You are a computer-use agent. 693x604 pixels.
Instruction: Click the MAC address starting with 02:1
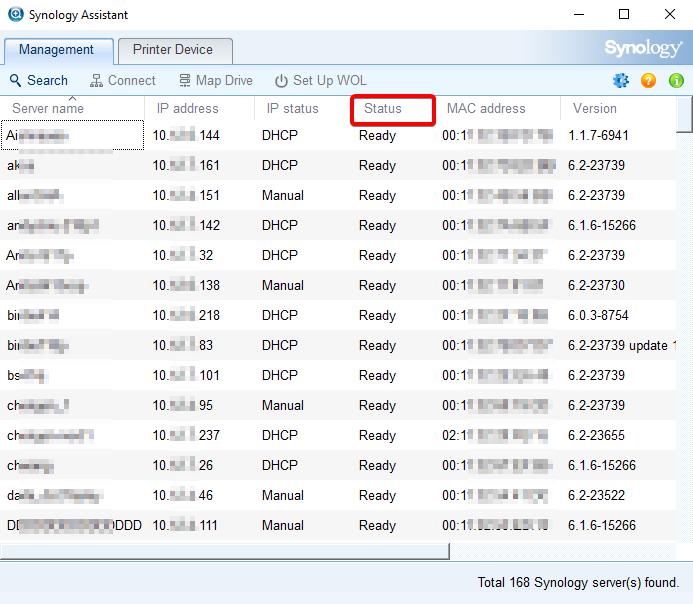pos(495,435)
